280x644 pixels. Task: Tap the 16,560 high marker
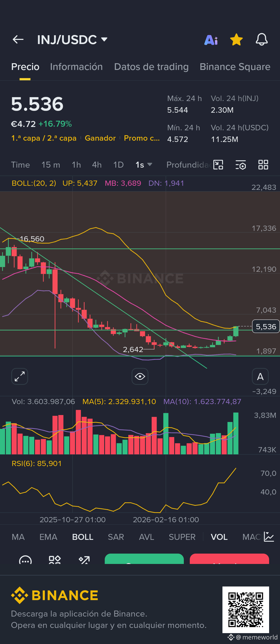pyautogui.click(x=32, y=239)
